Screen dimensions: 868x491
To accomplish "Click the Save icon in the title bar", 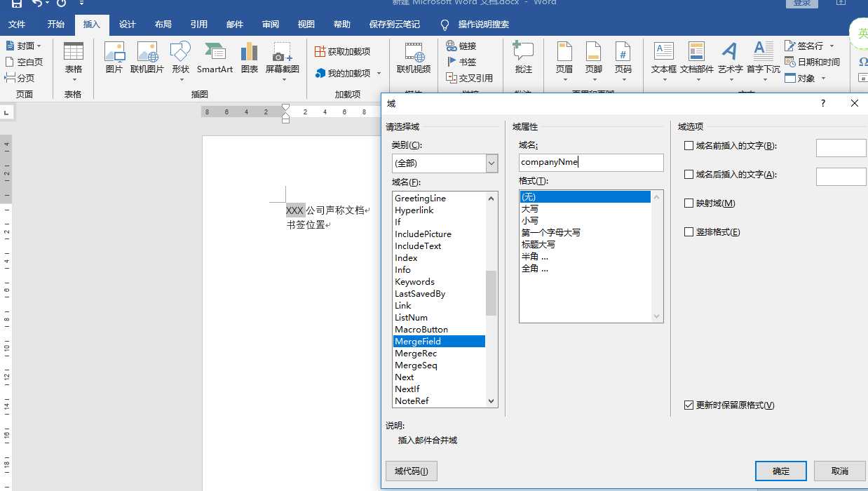I will [16, 4].
